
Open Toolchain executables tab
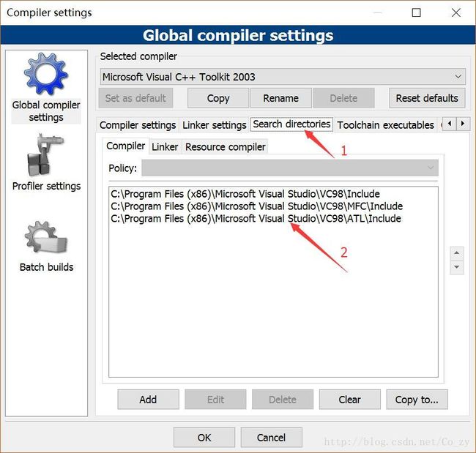coord(385,125)
